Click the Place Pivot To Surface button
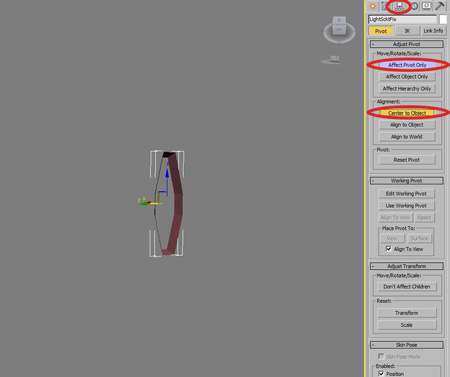This screenshot has height=377, width=450. pyautogui.click(x=419, y=238)
